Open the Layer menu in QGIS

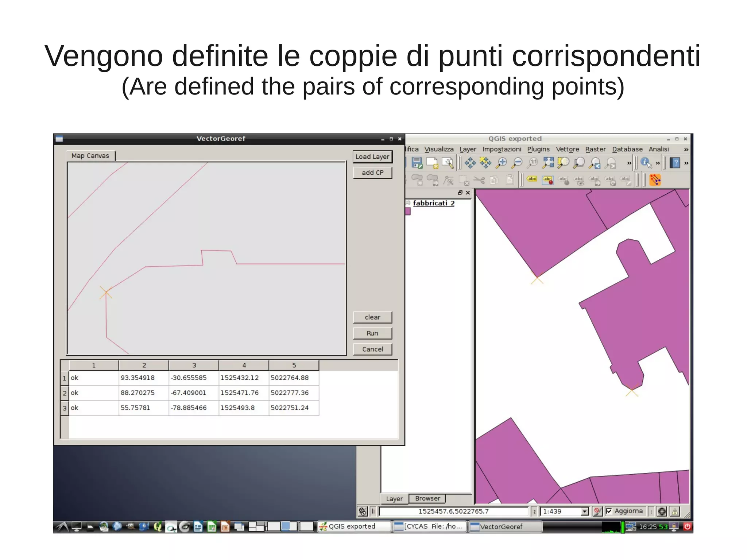pos(468,149)
